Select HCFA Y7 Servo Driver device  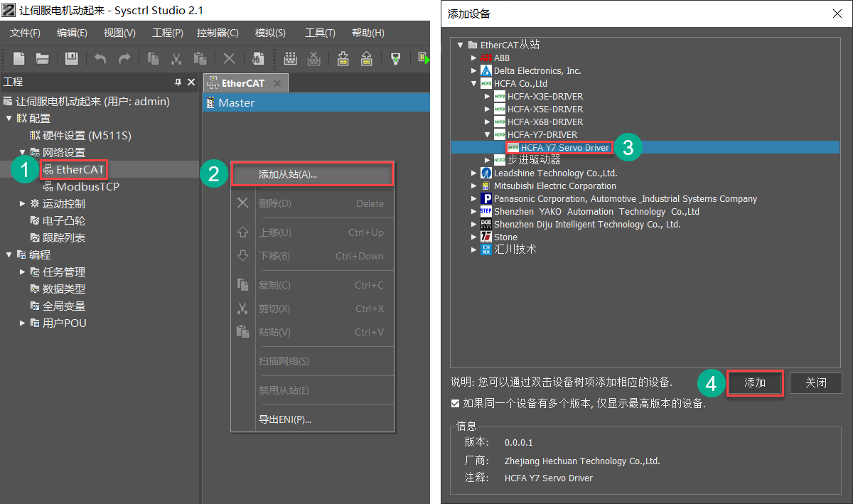point(558,147)
